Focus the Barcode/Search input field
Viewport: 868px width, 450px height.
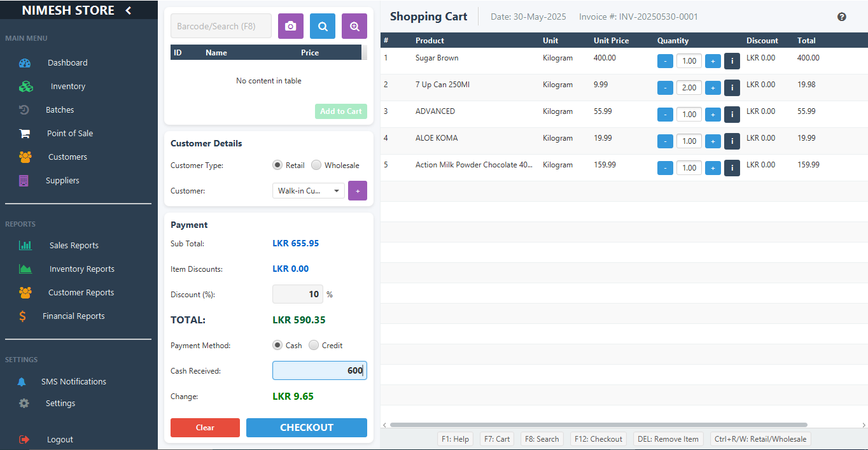[x=221, y=26]
